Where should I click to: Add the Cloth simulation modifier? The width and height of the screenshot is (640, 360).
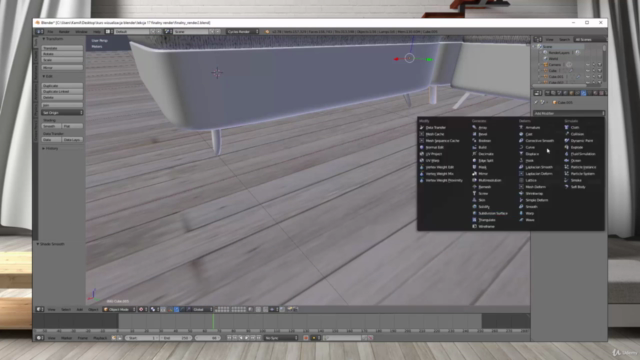click(575, 127)
